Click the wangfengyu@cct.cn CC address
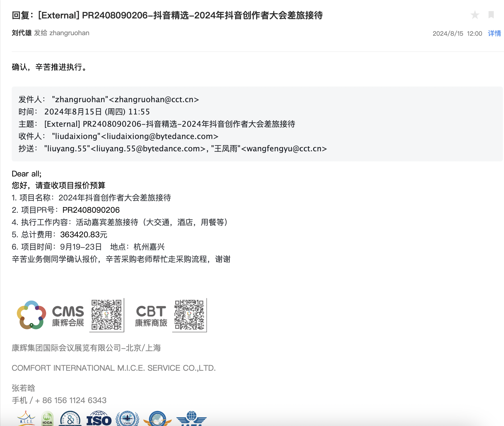 pos(284,149)
